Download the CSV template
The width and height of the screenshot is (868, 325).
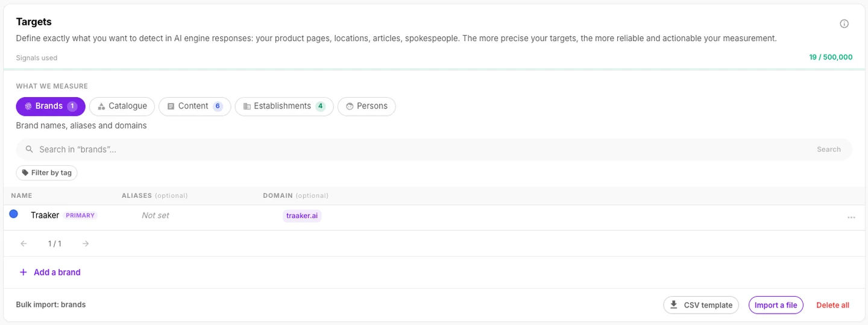tap(701, 305)
